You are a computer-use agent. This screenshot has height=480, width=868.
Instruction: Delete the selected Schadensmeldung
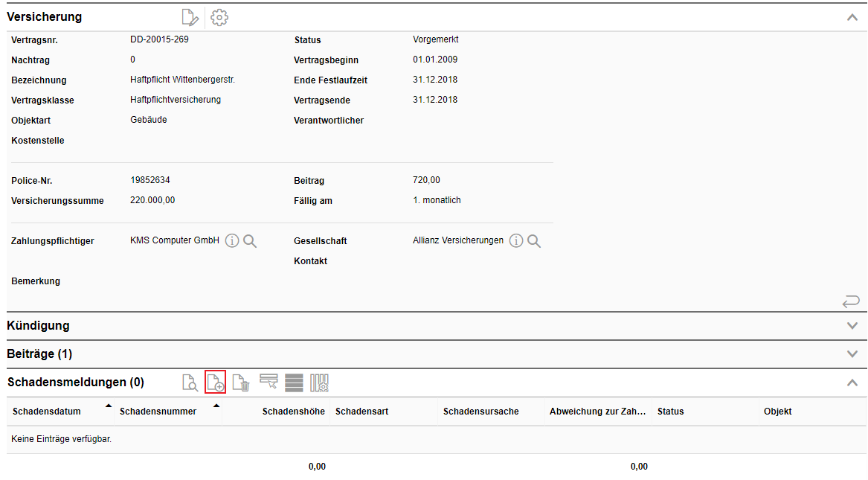pyautogui.click(x=240, y=383)
